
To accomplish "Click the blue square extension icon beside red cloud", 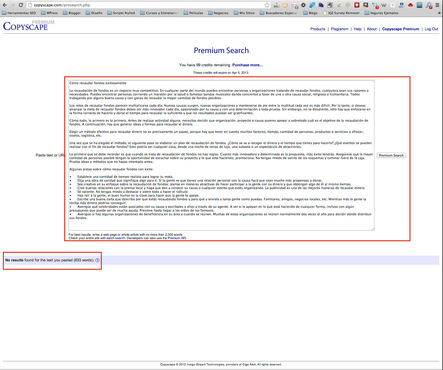I will coord(420,5).
